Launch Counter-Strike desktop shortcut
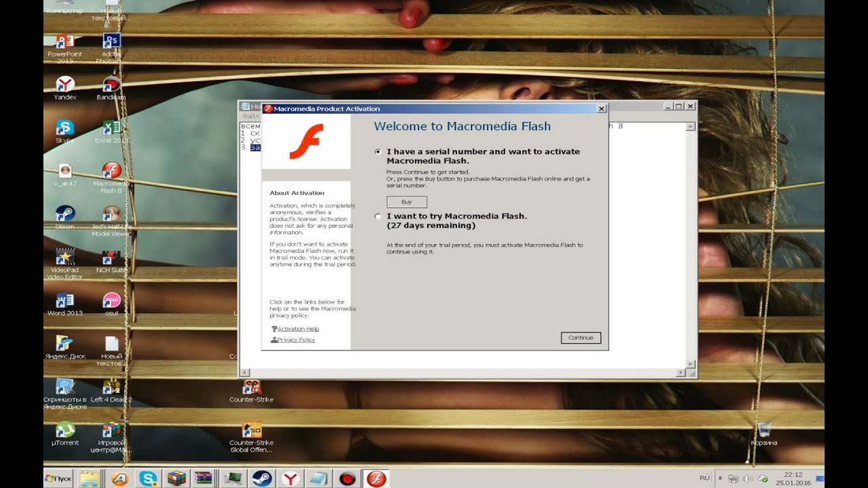The image size is (868, 488). 252,391
